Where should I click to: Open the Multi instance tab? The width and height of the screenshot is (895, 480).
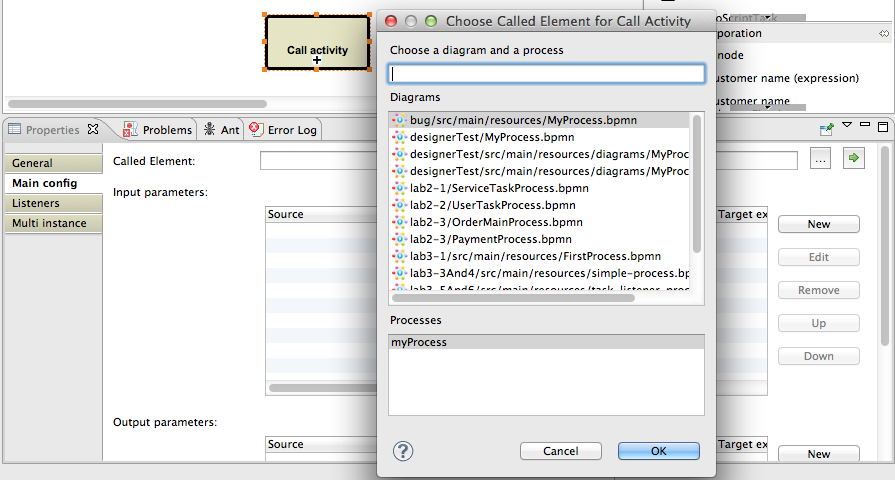click(49, 223)
